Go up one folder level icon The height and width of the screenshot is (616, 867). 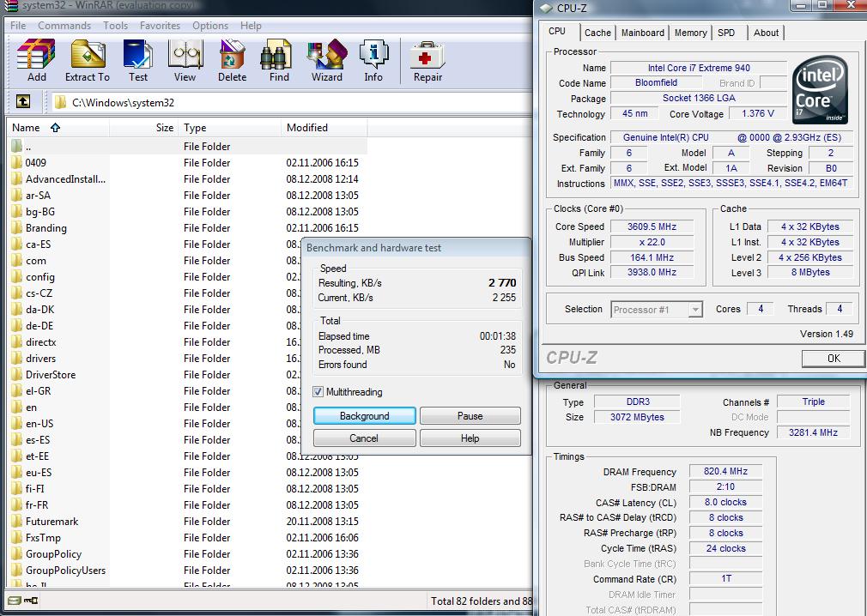[x=22, y=101]
